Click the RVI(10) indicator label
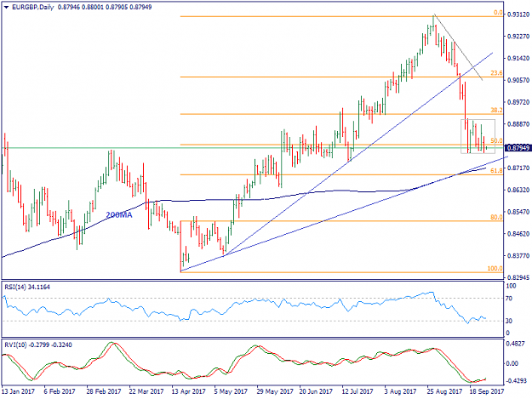532x399 pixels. tap(38, 345)
